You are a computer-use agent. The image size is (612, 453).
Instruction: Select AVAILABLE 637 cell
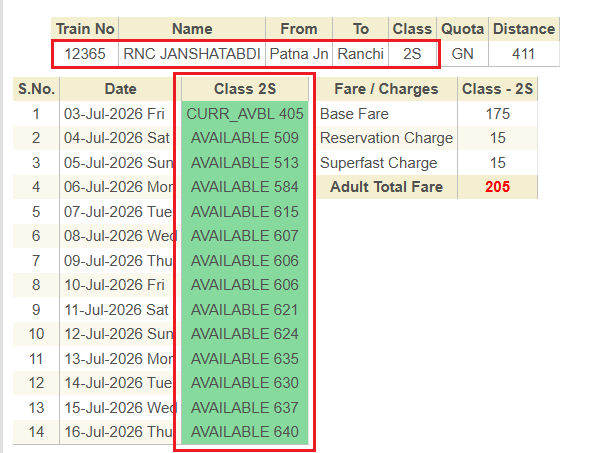(x=245, y=407)
